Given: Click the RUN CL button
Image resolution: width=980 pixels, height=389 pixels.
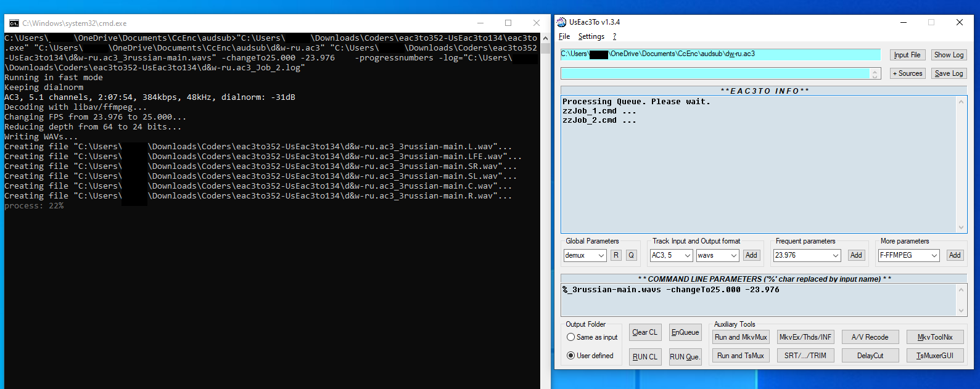Looking at the screenshot, I should [645, 357].
